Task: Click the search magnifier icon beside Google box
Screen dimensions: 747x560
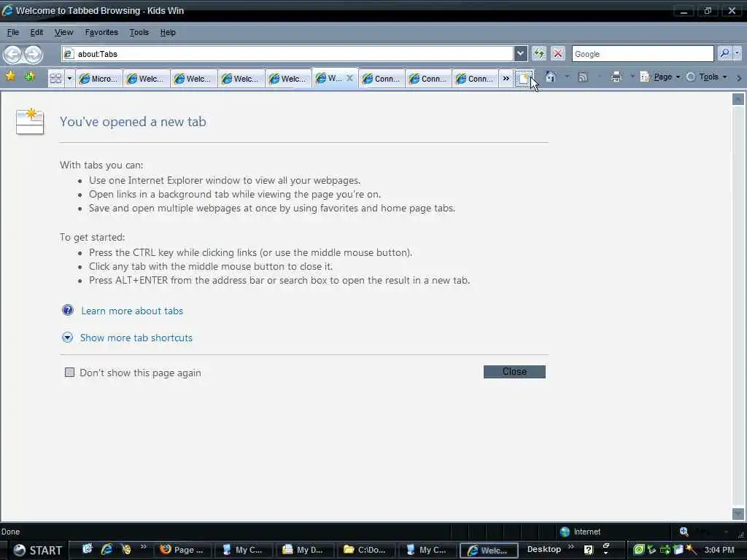Action: click(x=724, y=53)
